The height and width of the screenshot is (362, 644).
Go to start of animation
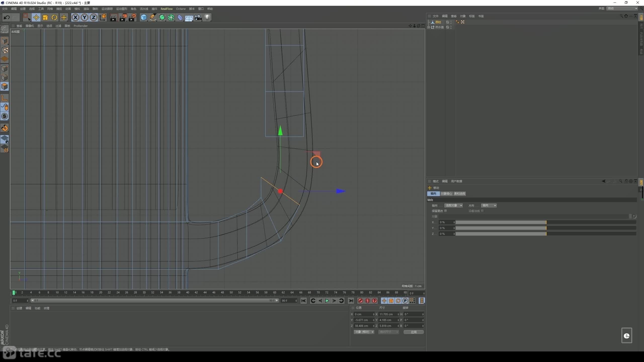point(304,301)
